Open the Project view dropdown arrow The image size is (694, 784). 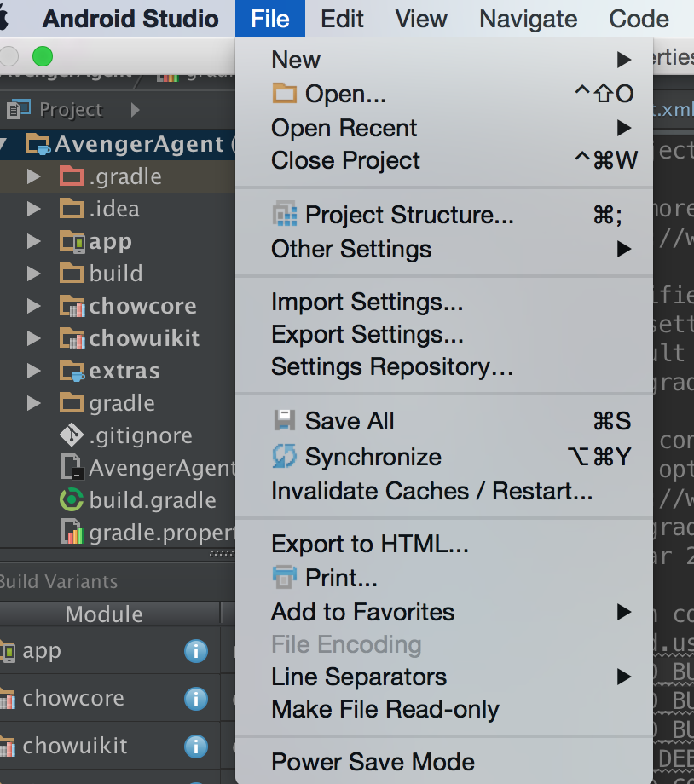[135, 109]
